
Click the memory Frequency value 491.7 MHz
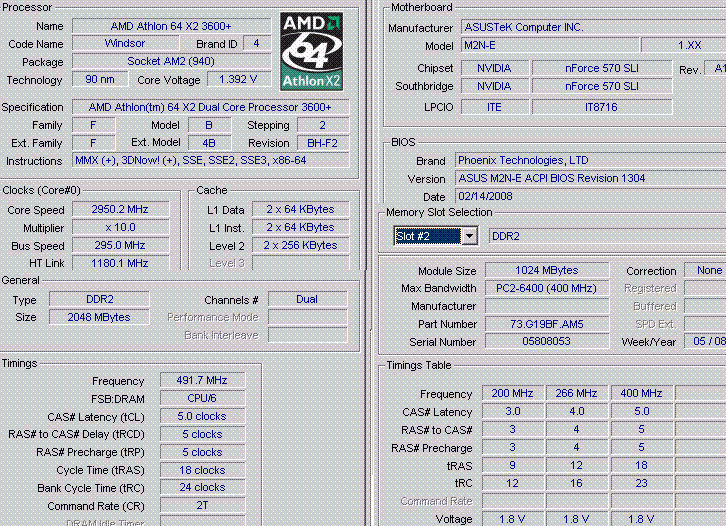tap(202, 380)
